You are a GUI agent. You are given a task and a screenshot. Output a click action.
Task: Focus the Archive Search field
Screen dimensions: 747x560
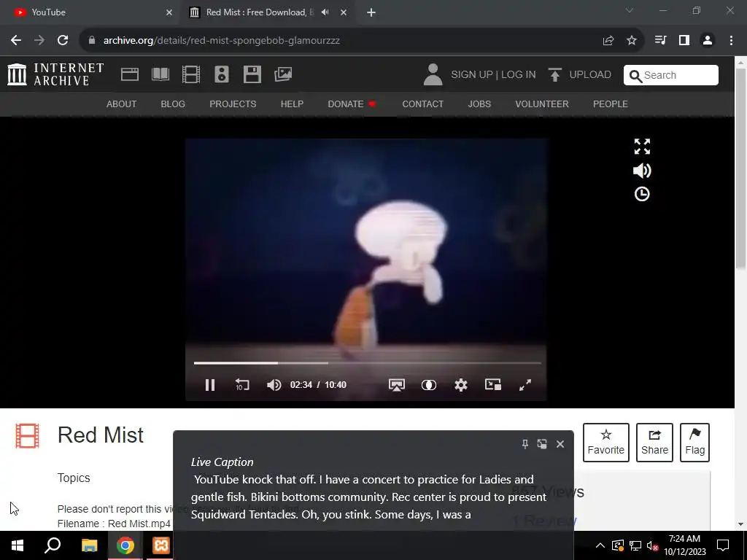click(671, 75)
